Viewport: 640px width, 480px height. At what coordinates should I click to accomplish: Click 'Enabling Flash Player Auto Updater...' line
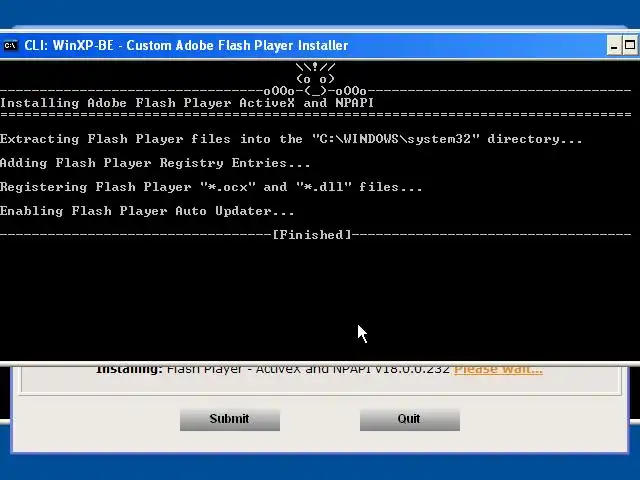click(147, 211)
